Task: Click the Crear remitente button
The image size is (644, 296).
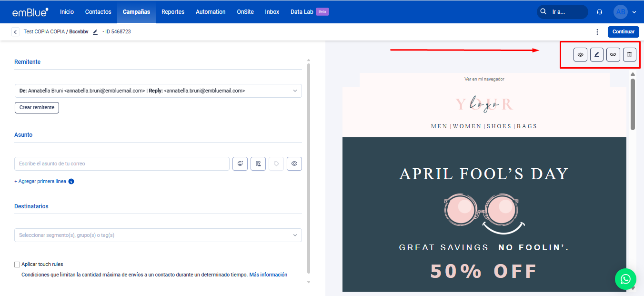Action: coord(37,107)
